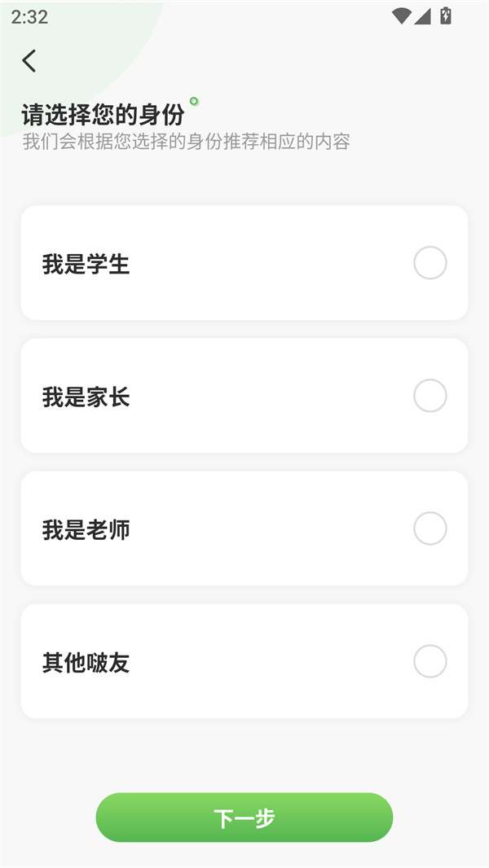Click the clock showing 2:32

28,15
